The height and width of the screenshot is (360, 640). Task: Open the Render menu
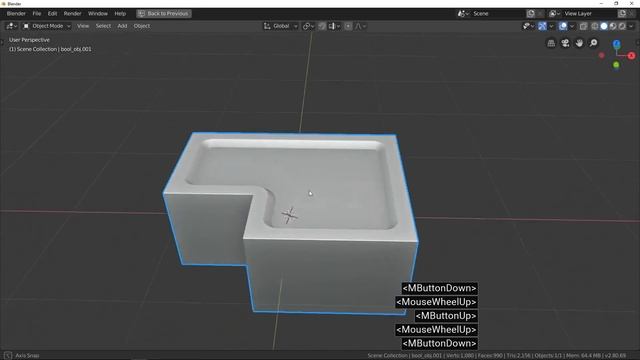click(x=72, y=13)
